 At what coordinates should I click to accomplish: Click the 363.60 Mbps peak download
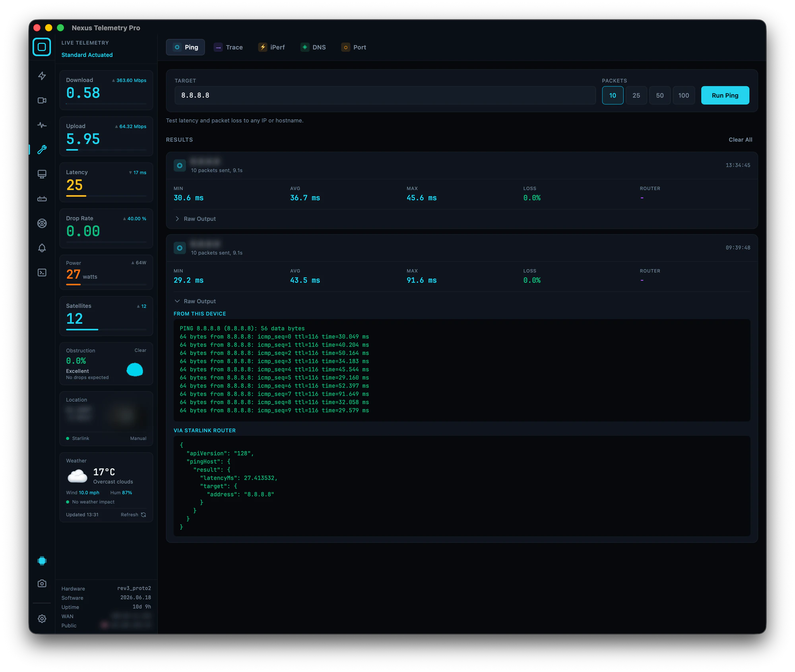(x=129, y=80)
